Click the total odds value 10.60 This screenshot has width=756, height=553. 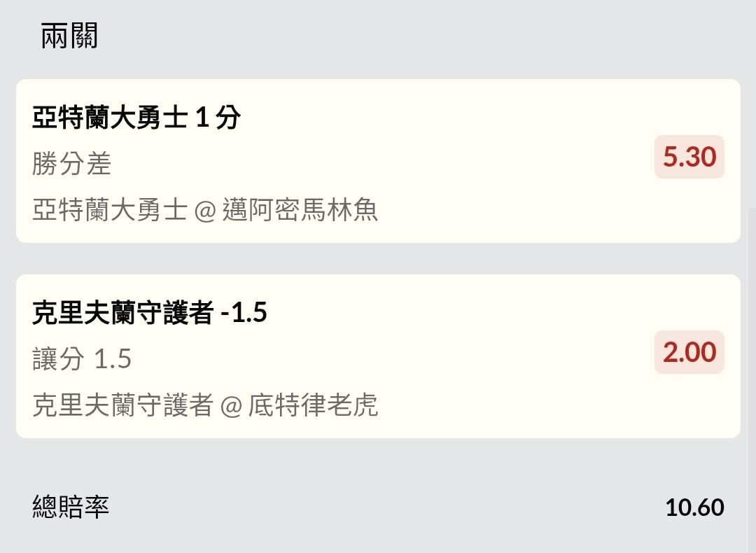tap(694, 507)
